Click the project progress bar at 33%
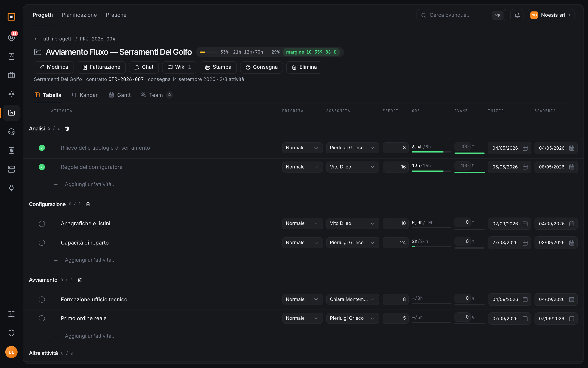This screenshot has width=588, height=368. tap(208, 52)
